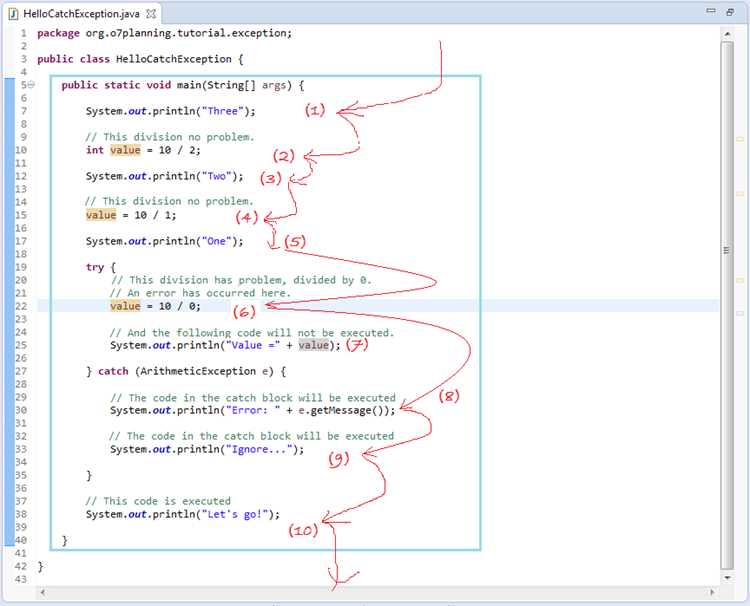Viewport: 750px width, 606px height.
Task: Click the vertical scrollbar down arrow
Action: [x=727, y=578]
